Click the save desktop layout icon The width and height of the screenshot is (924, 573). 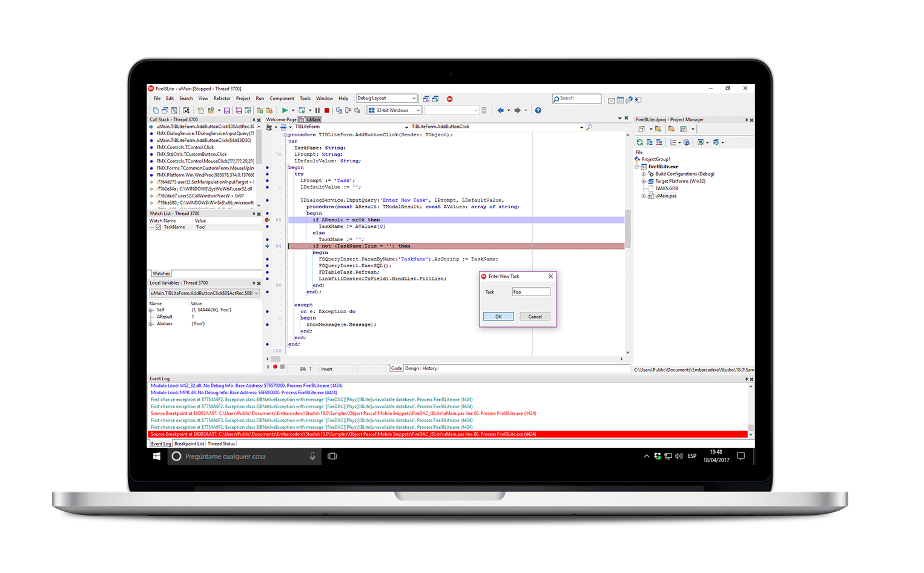pos(426,98)
